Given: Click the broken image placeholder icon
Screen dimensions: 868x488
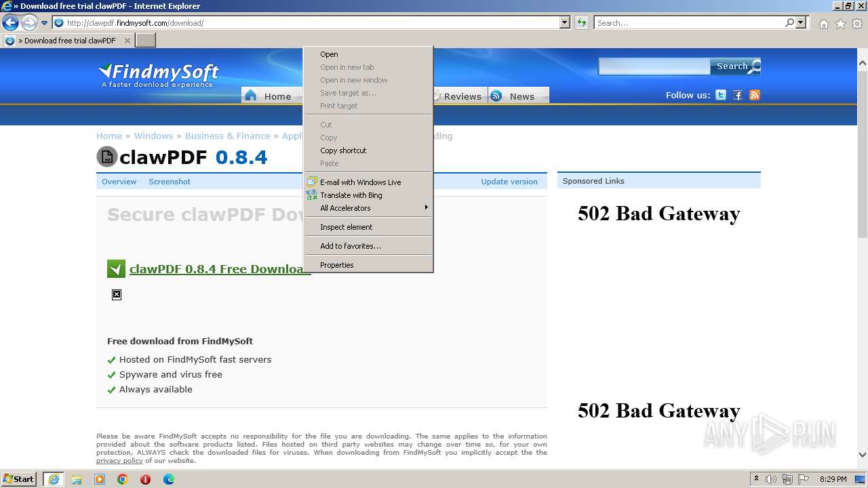Looking at the screenshot, I should click(x=117, y=295).
